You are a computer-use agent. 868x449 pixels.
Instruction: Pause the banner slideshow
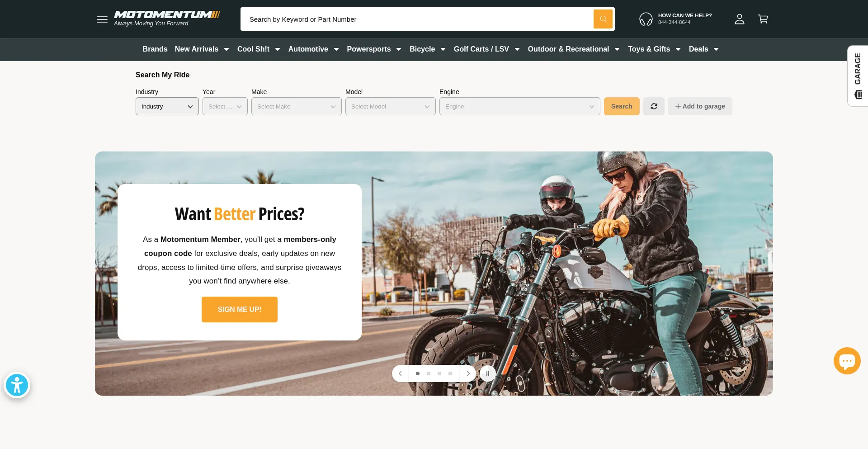(x=487, y=373)
